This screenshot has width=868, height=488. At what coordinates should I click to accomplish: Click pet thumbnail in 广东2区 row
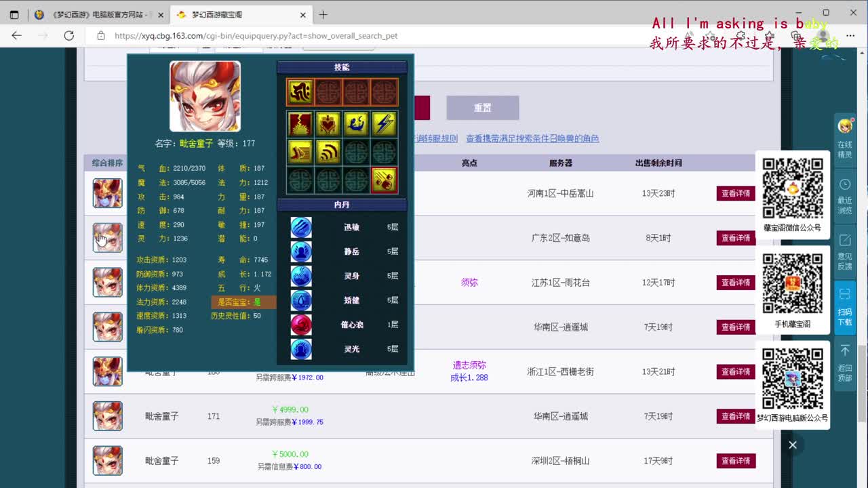click(108, 238)
